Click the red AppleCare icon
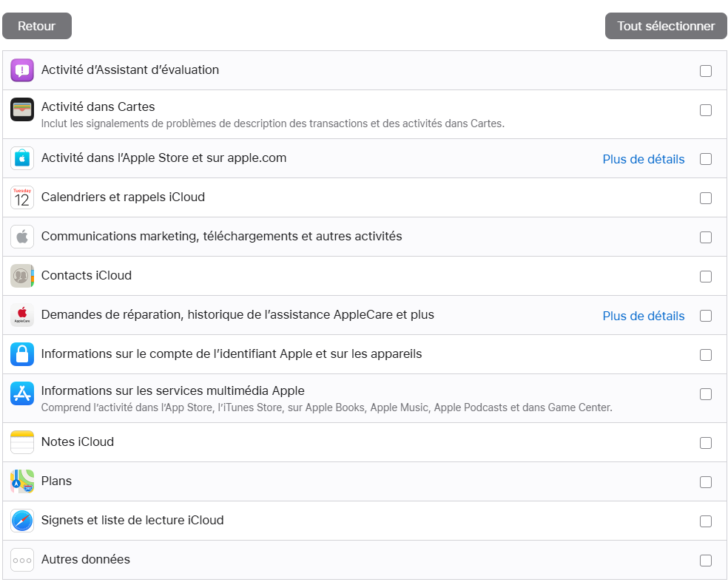The height and width of the screenshot is (582, 728). coord(22,315)
